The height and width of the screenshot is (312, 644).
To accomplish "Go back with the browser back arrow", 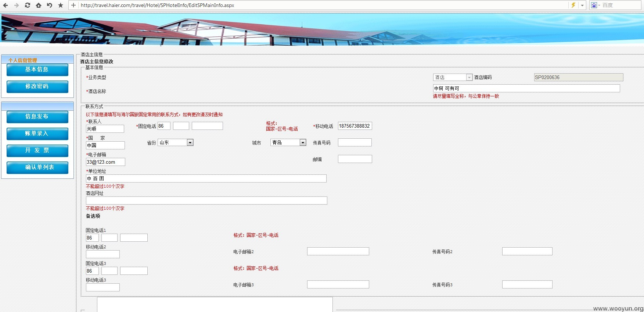I will (x=6, y=5).
